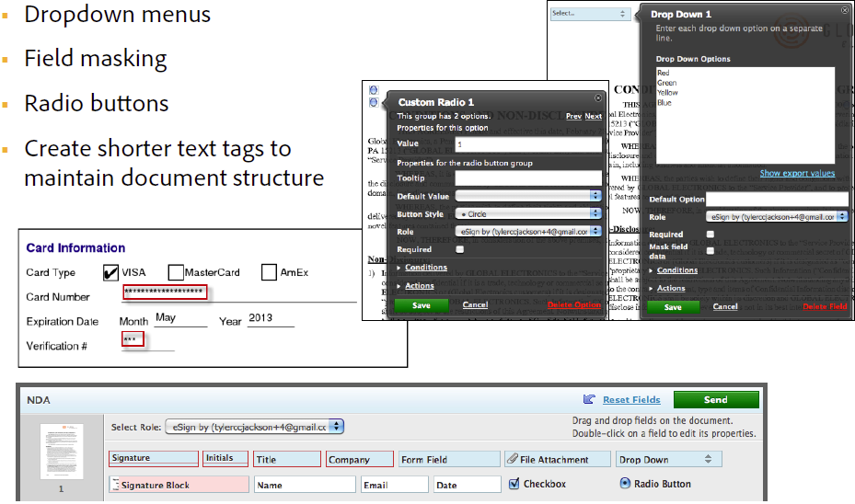The width and height of the screenshot is (855, 504).
Task: Open the Default Value dropdown in Custom Radio dialog
Action: click(528, 196)
